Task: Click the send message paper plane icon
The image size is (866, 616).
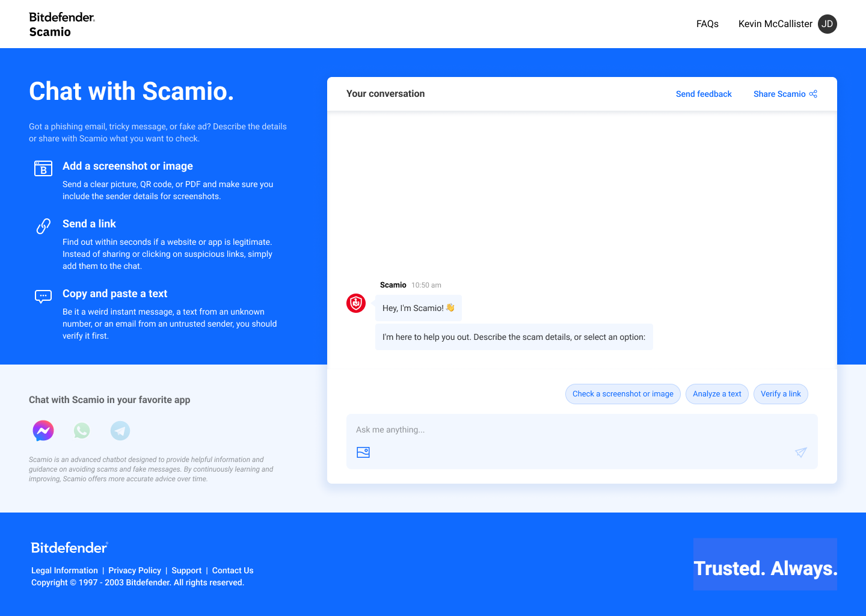Action: (x=800, y=452)
